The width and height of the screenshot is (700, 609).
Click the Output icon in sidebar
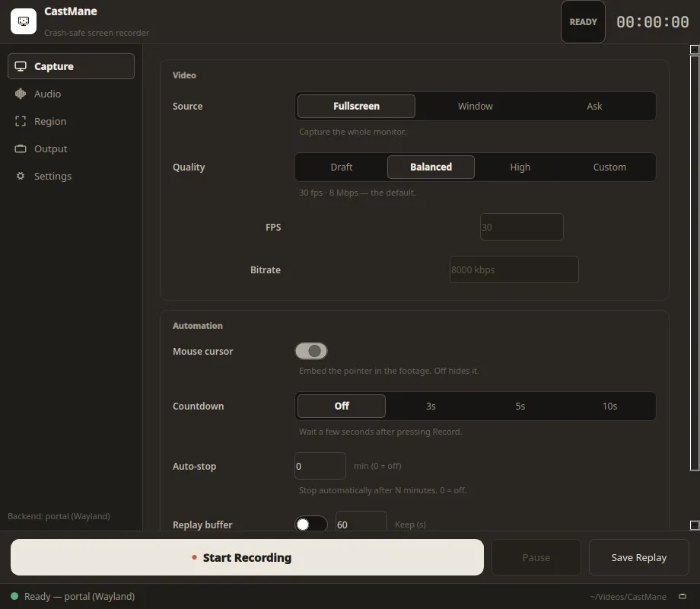21,148
